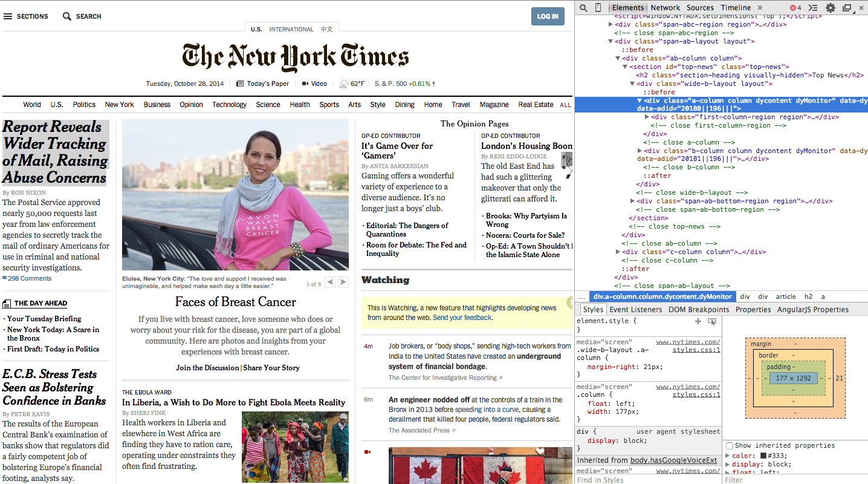Expand the span-ab-bottom-region div node

[x=633, y=201]
